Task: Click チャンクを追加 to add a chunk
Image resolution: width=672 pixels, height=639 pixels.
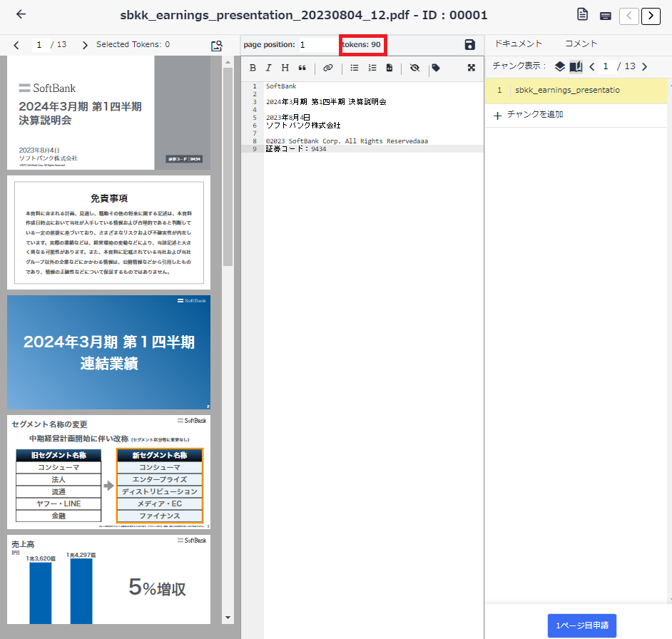Action: coord(529,115)
